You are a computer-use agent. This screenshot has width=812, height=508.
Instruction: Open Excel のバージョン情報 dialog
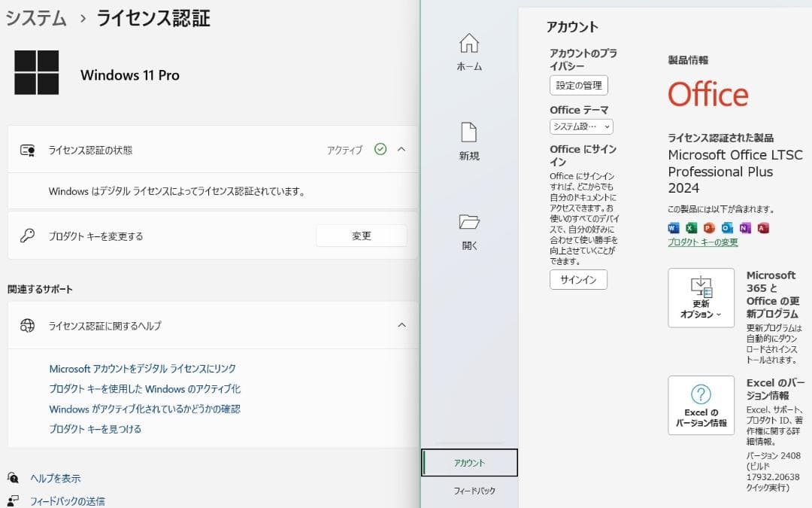click(x=701, y=406)
